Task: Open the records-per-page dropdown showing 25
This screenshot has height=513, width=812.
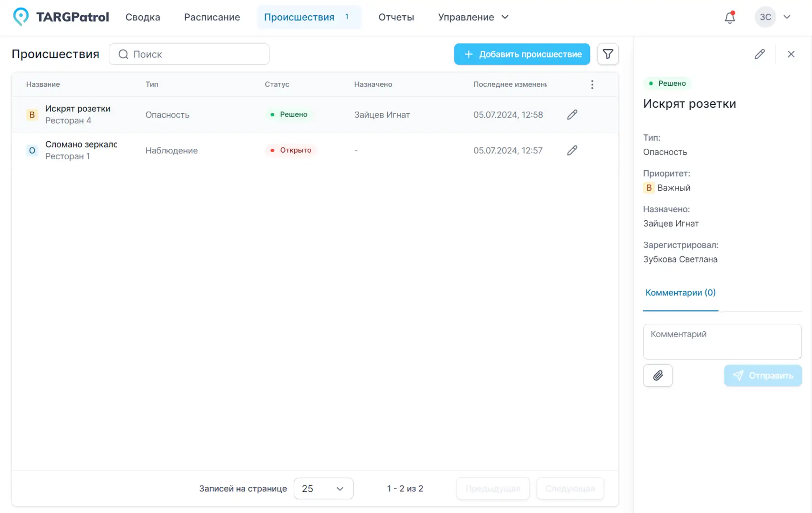Action: (x=323, y=488)
